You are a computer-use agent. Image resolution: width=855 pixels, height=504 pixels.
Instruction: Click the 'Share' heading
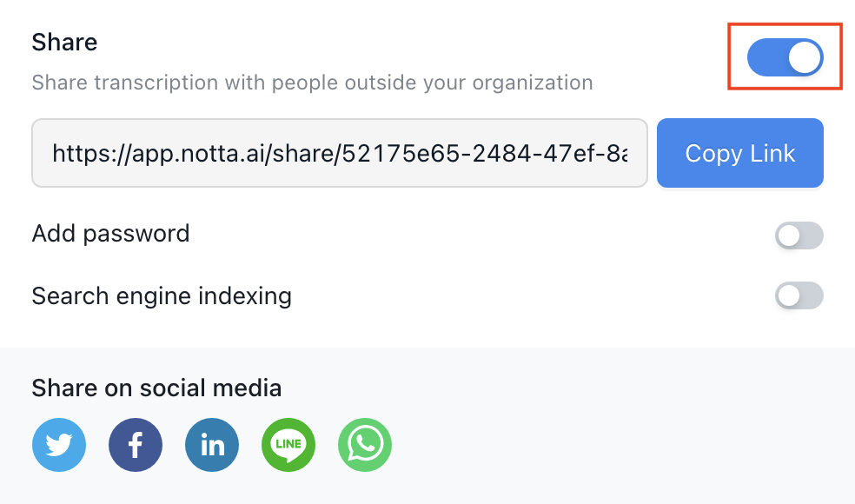(x=64, y=41)
